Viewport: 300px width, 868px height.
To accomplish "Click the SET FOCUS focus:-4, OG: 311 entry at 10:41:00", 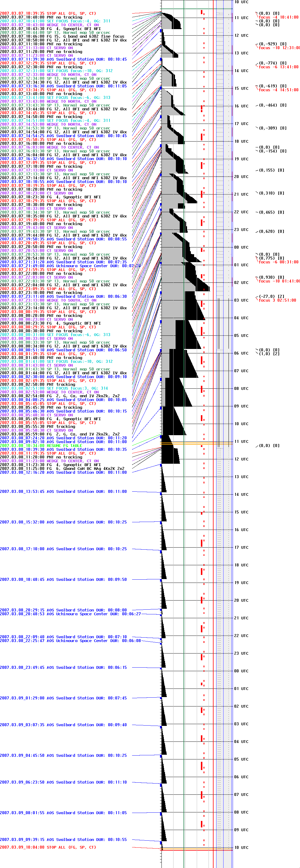I will 55,21.
